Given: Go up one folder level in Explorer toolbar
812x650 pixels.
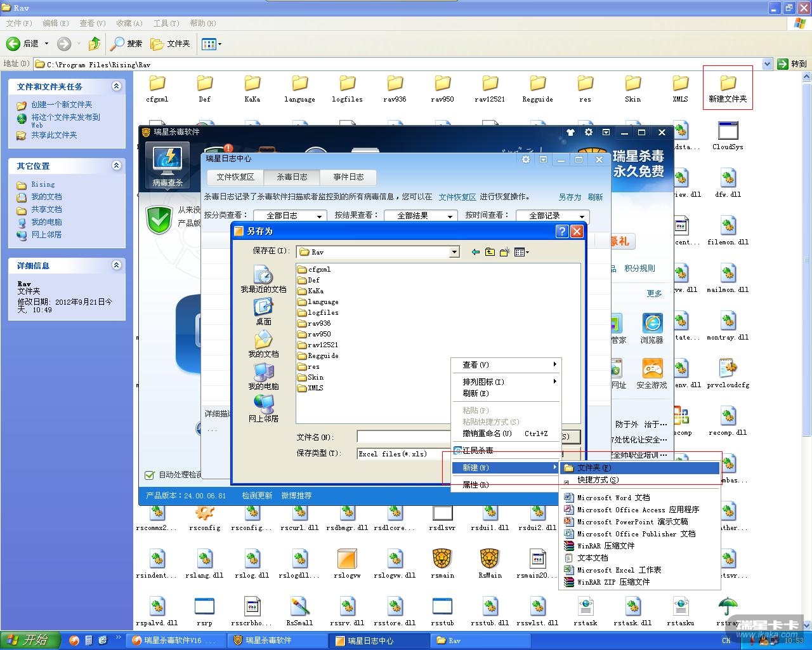Looking at the screenshot, I should (95, 44).
